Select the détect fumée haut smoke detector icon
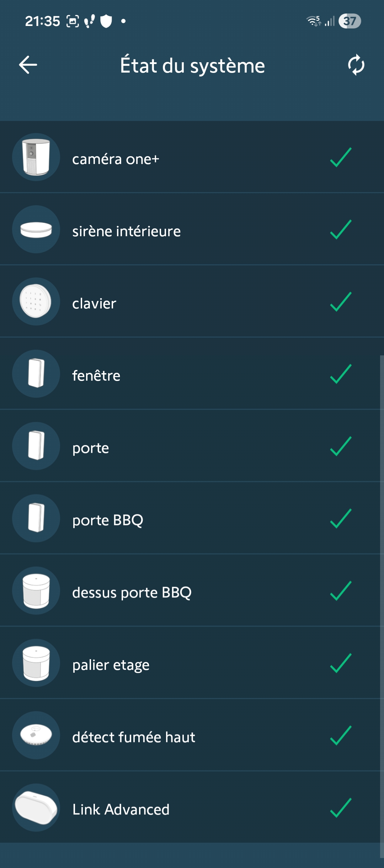Image resolution: width=384 pixels, height=868 pixels. (36, 735)
